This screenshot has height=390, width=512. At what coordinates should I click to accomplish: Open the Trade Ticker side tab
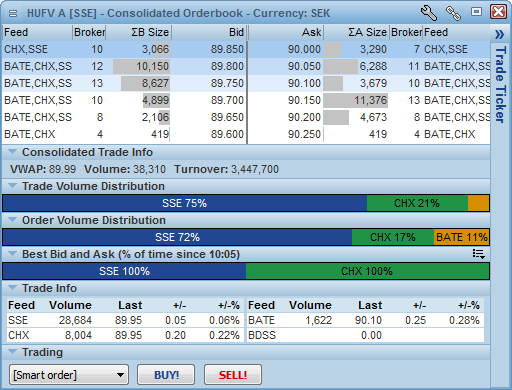click(501, 85)
